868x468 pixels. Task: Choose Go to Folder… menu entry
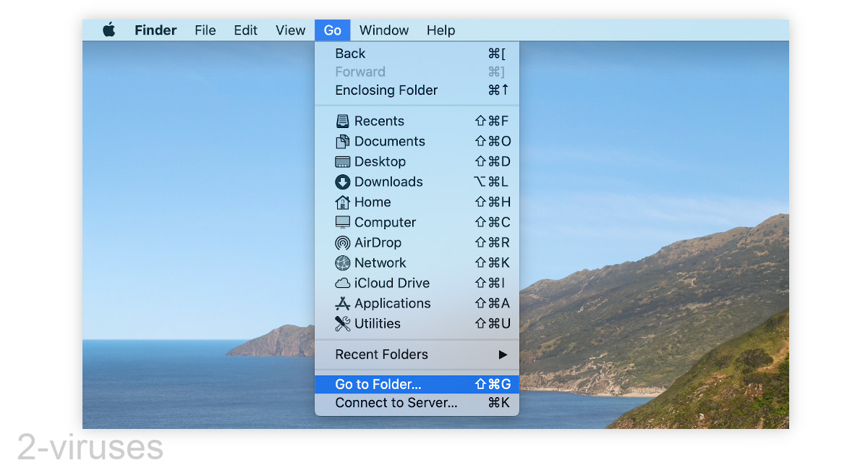tap(378, 385)
